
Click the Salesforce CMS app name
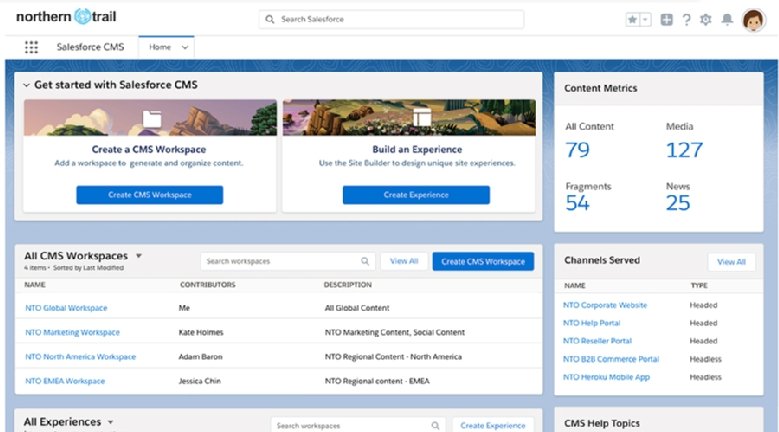pos(90,47)
